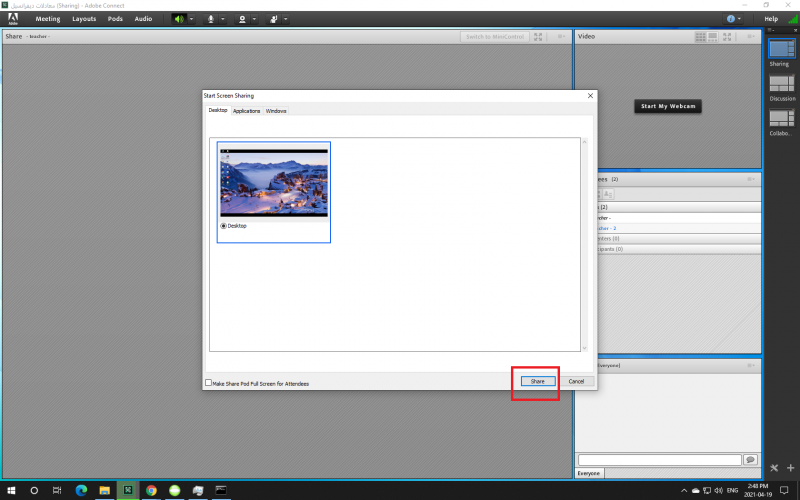Switch to the Applications tab

coord(246,111)
